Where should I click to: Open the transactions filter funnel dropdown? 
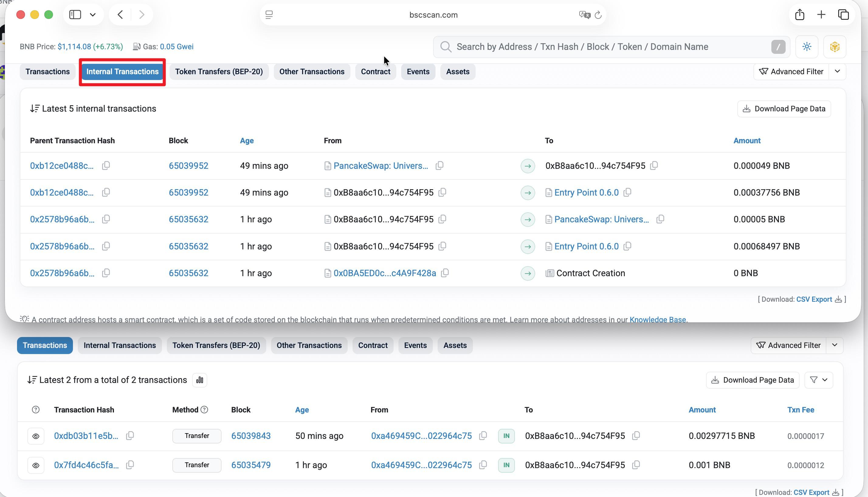818,380
